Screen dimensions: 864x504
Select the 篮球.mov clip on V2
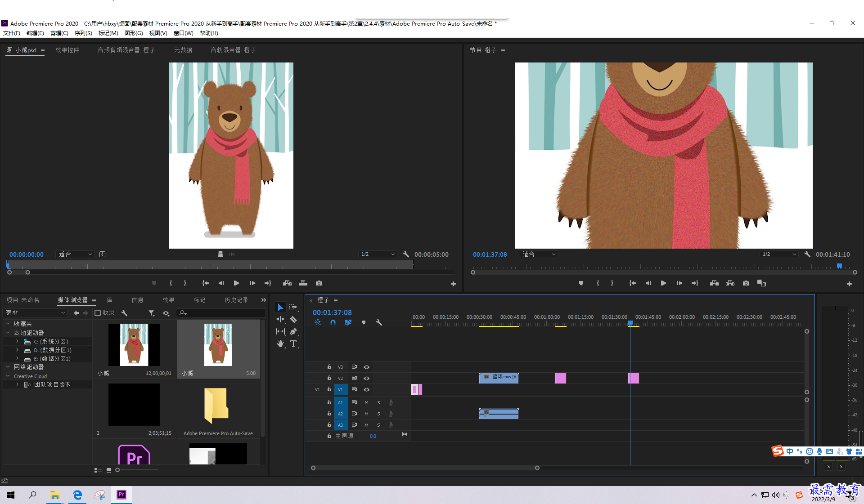point(499,378)
